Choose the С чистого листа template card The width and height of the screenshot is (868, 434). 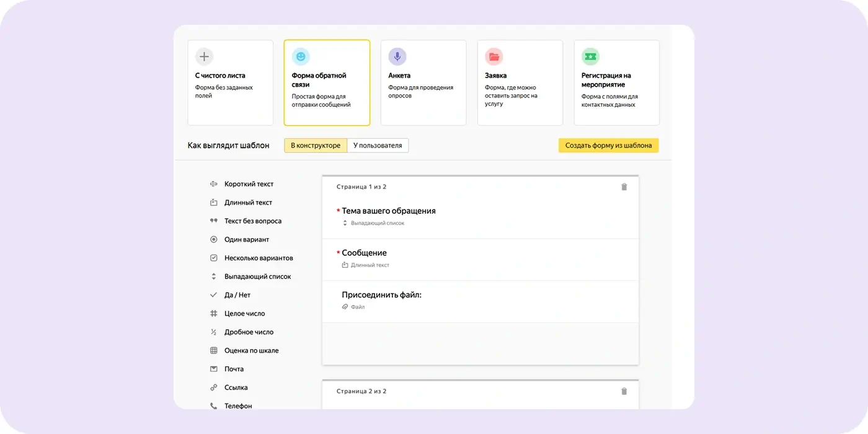[231, 83]
